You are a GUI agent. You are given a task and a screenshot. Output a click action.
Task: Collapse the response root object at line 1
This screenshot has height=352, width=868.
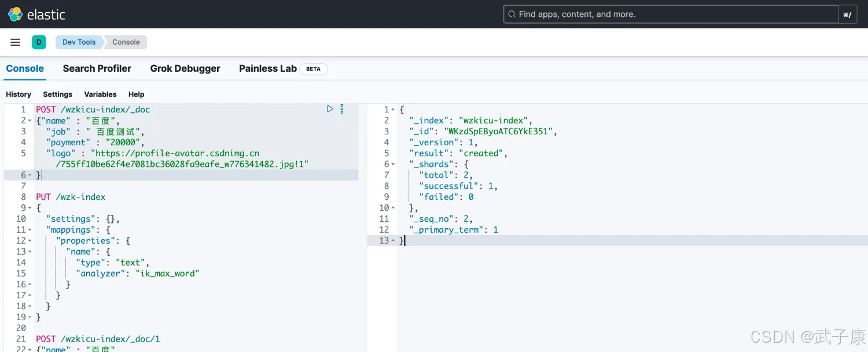click(x=393, y=109)
